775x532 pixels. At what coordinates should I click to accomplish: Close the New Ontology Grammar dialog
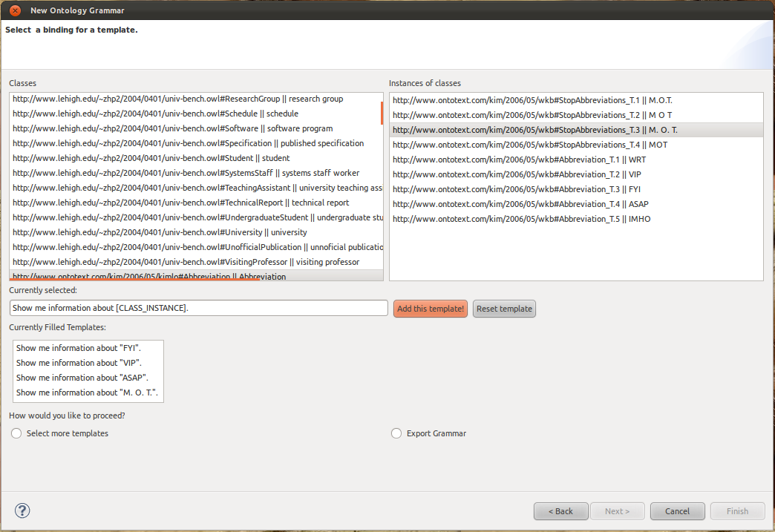point(15,10)
